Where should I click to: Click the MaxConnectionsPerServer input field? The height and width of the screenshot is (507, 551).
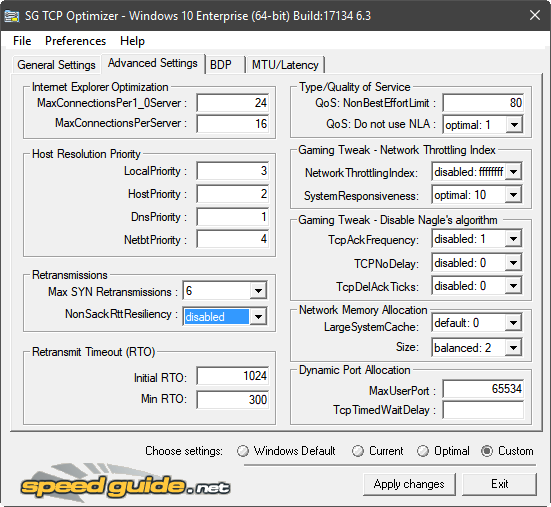click(233, 124)
